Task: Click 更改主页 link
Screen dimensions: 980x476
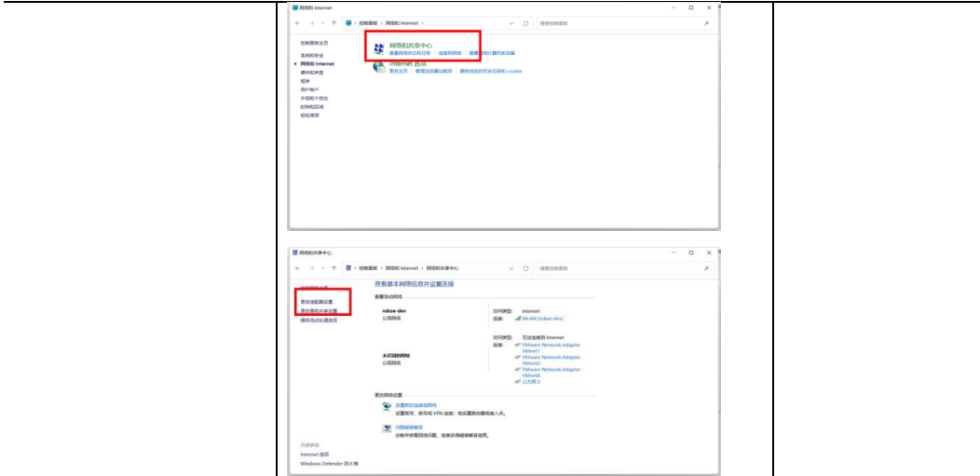Action: pyautogui.click(x=398, y=71)
